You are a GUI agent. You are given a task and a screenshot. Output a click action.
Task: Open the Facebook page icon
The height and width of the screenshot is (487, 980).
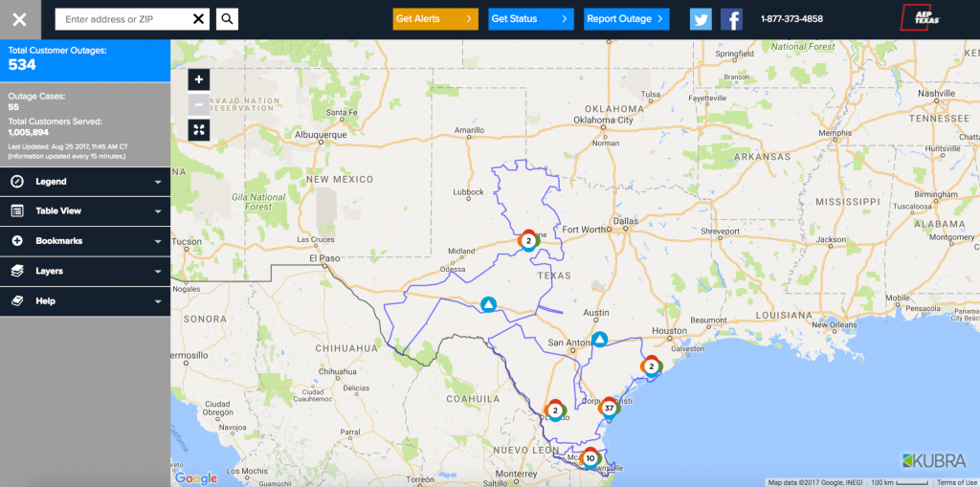click(x=731, y=19)
